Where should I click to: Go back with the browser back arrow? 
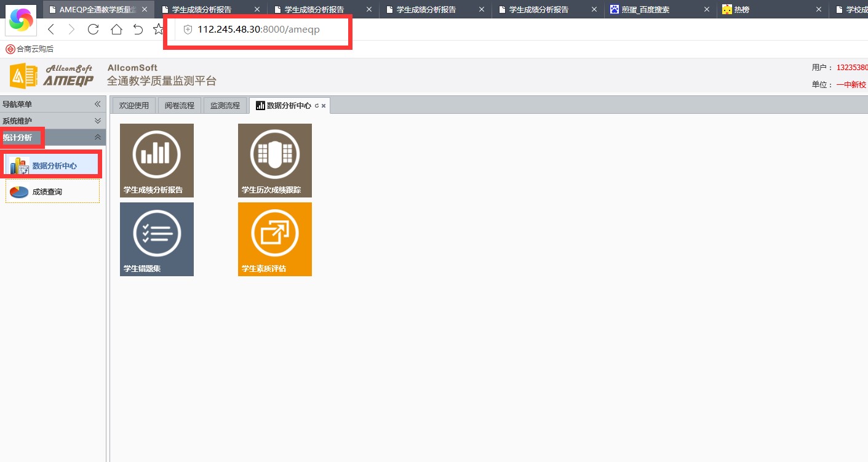click(x=51, y=30)
